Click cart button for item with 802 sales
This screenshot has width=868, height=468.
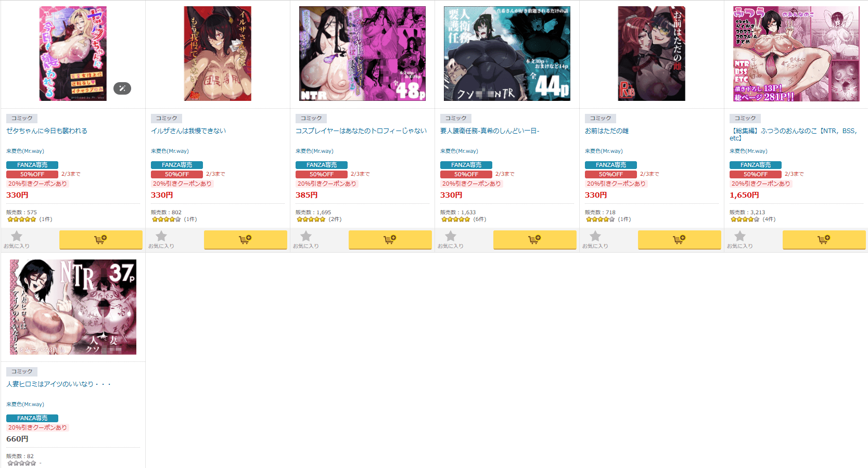(245, 240)
